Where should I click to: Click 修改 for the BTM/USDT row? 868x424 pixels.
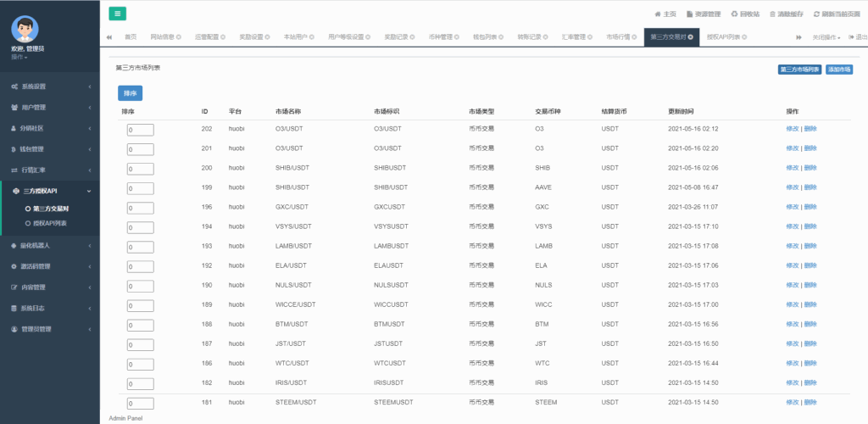(x=793, y=324)
